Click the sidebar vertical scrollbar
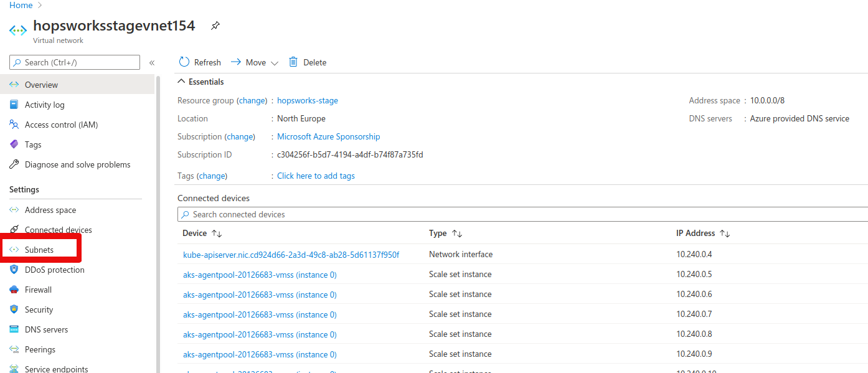868x373 pixels. (158, 224)
